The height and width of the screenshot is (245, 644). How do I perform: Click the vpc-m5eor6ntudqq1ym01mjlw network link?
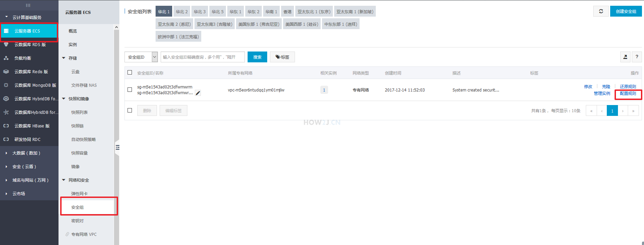tap(256, 90)
